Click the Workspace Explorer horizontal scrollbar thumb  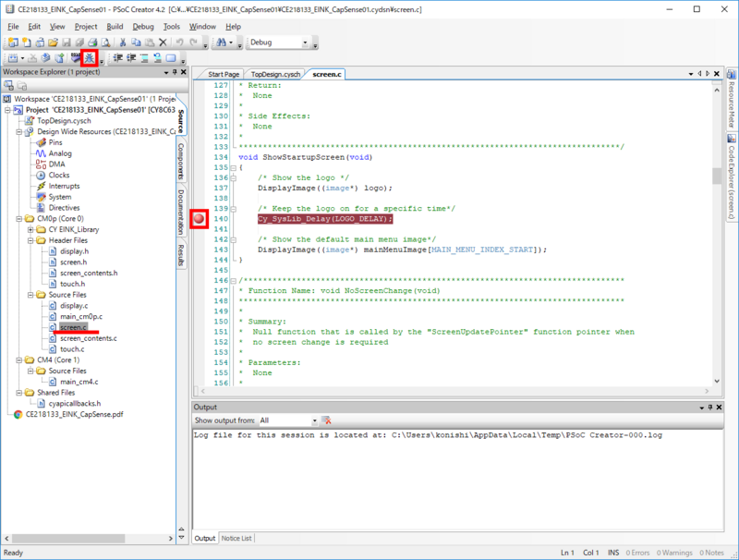coord(68,539)
